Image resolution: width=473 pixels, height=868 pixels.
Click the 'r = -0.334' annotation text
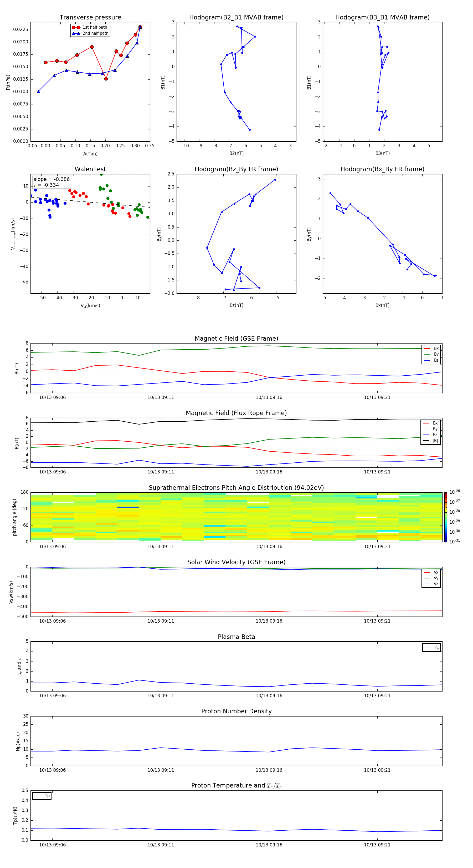point(47,185)
